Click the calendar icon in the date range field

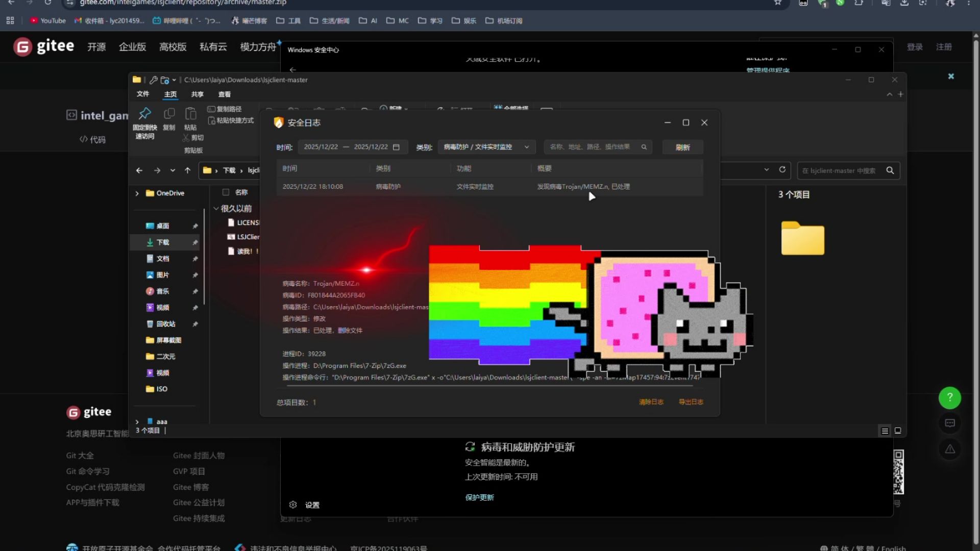point(396,147)
